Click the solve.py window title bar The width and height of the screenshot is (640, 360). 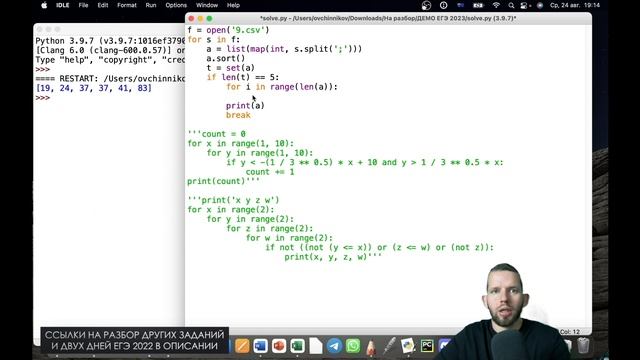tap(388, 18)
